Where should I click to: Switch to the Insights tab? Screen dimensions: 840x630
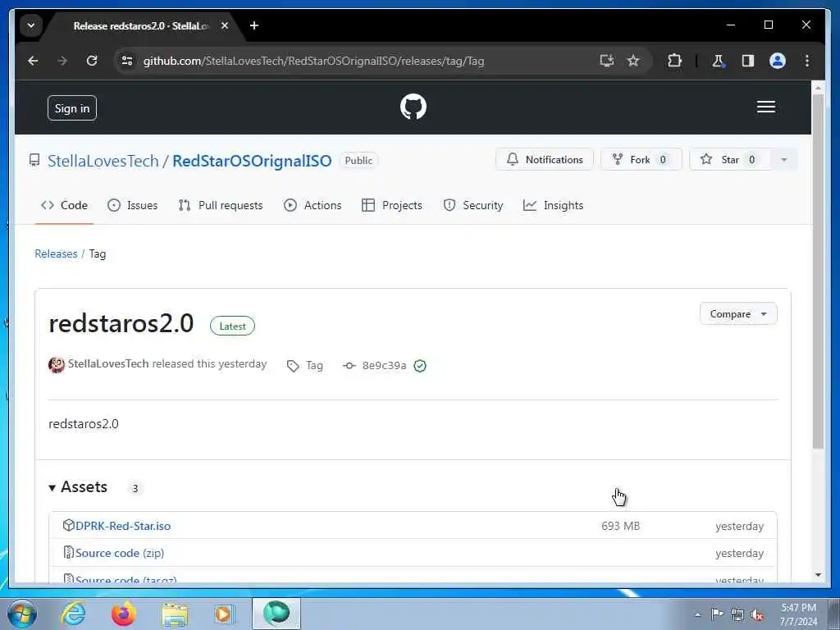pyautogui.click(x=553, y=205)
